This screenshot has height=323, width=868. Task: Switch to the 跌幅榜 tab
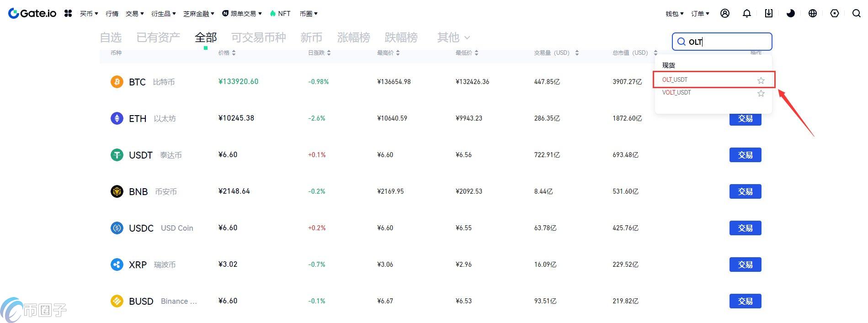[x=401, y=37]
